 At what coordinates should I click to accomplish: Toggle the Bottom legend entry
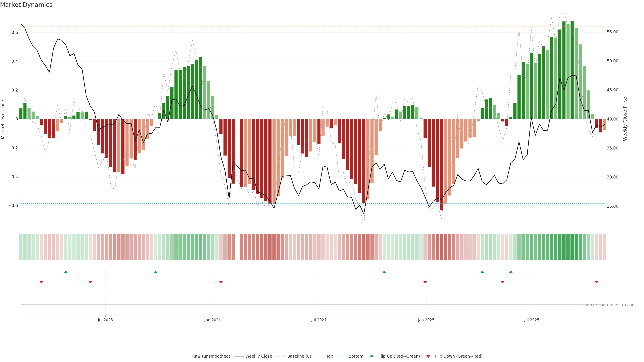[356, 356]
